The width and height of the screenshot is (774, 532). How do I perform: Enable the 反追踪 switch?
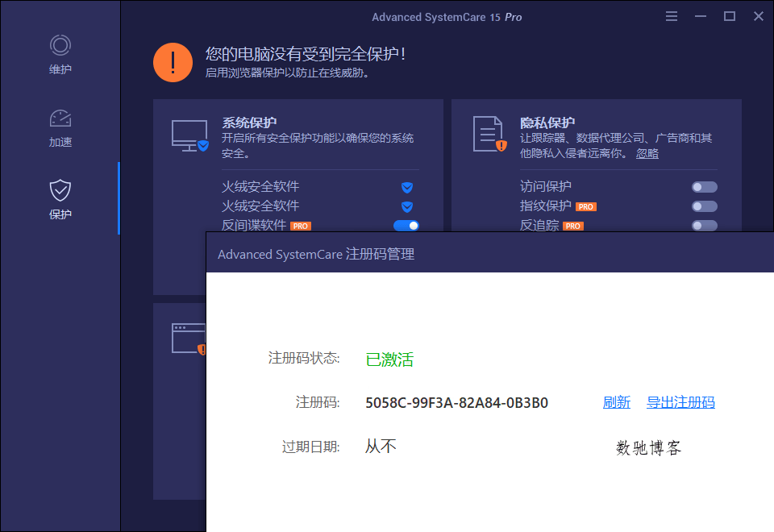click(705, 226)
